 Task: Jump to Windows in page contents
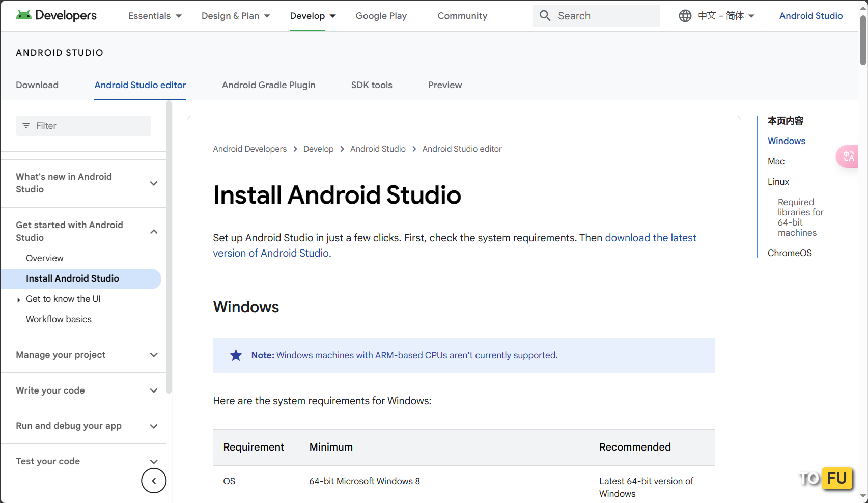[x=787, y=141]
